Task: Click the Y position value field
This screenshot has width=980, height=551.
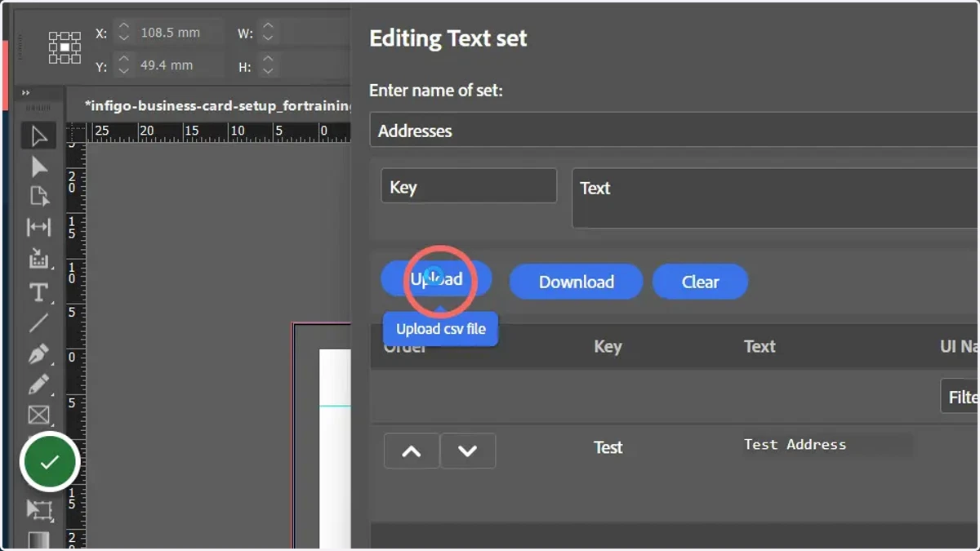Action: [x=179, y=64]
